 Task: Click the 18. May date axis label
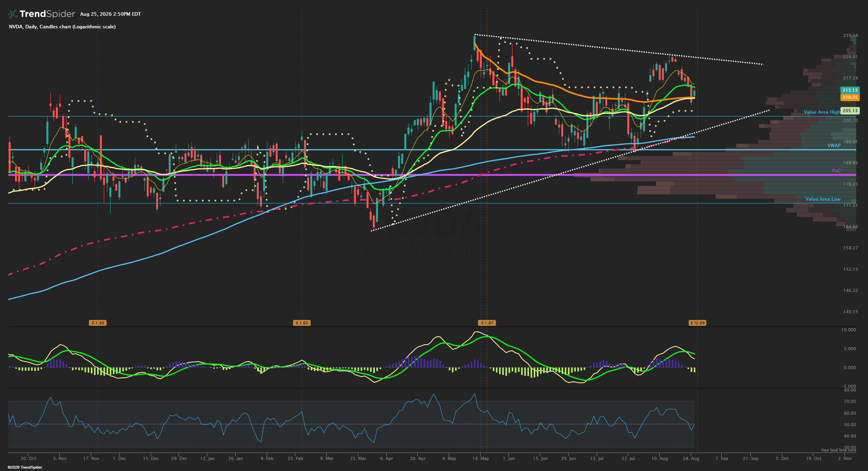pos(480,458)
